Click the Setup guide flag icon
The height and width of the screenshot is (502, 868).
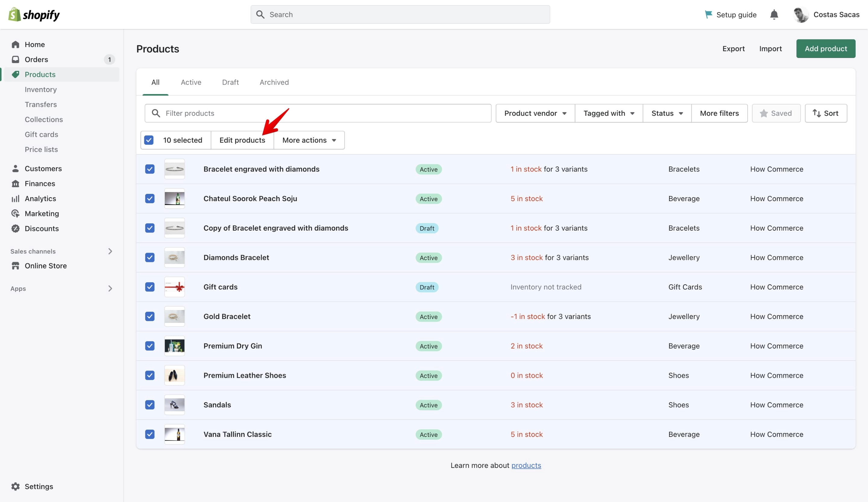tap(708, 14)
